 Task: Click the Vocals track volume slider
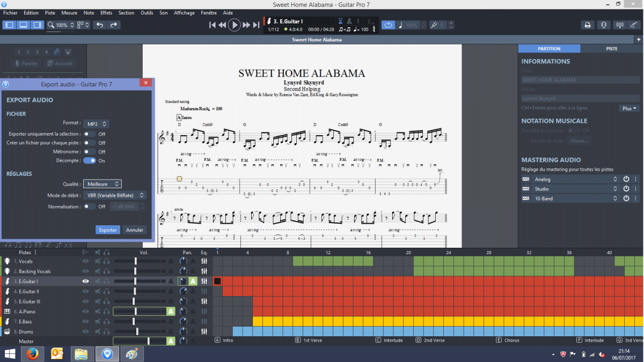[140, 261]
